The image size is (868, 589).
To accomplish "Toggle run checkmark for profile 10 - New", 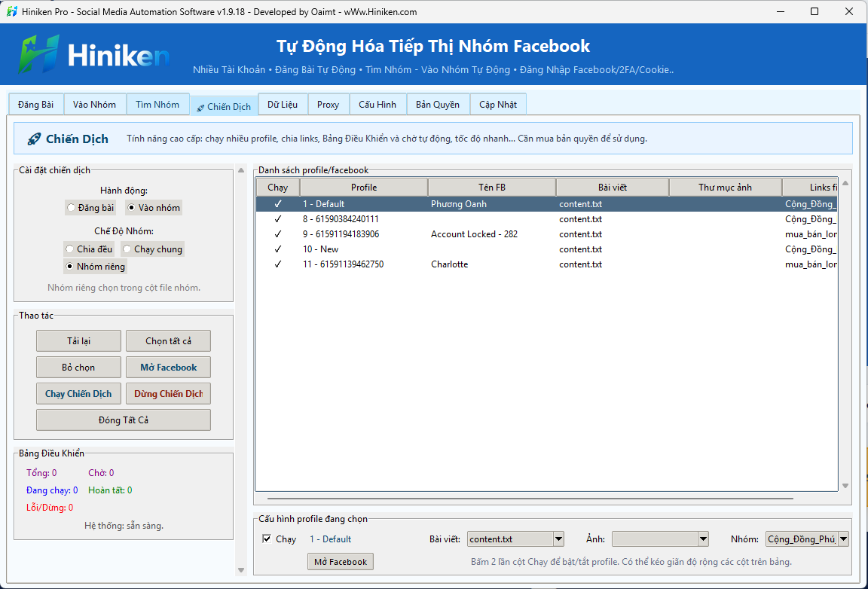I will pos(278,249).
